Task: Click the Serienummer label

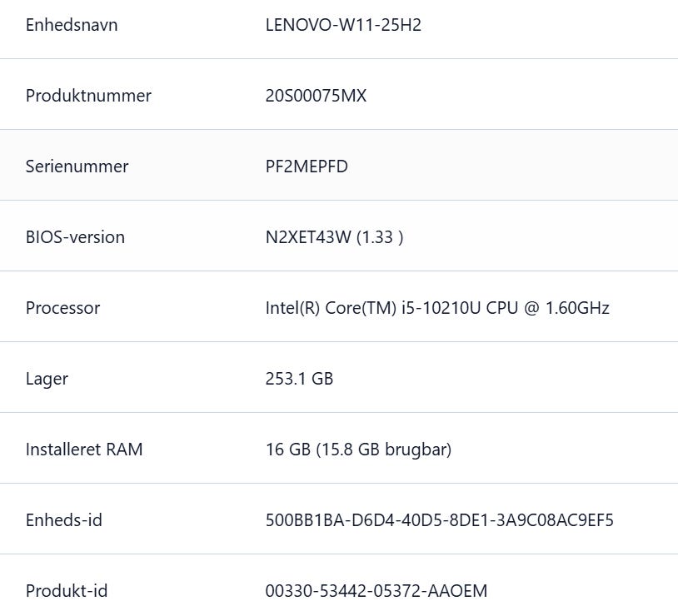Action: click(x=77, y=166)
